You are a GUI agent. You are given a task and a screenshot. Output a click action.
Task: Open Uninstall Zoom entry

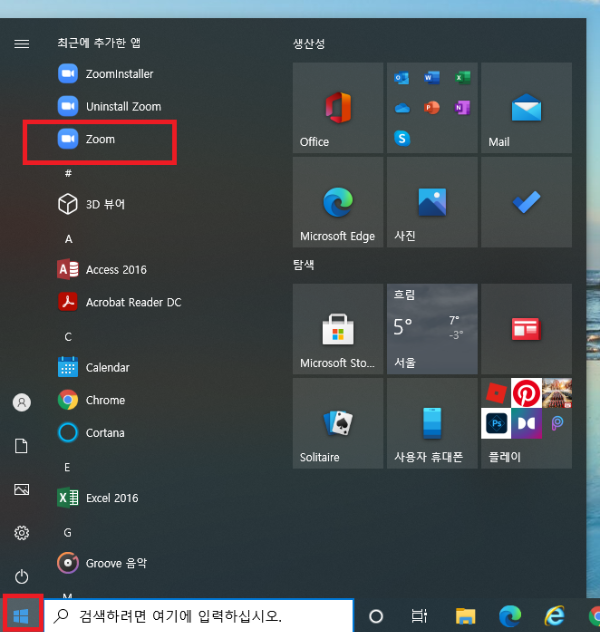point(110,106)
